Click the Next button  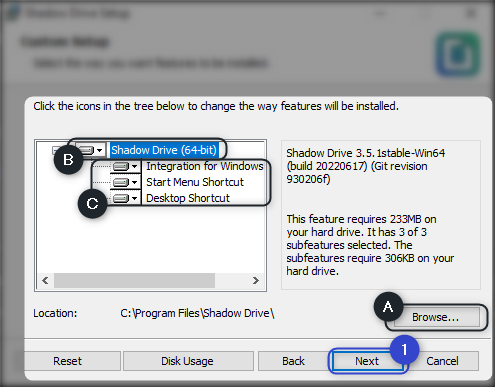[x=367, y=361]
